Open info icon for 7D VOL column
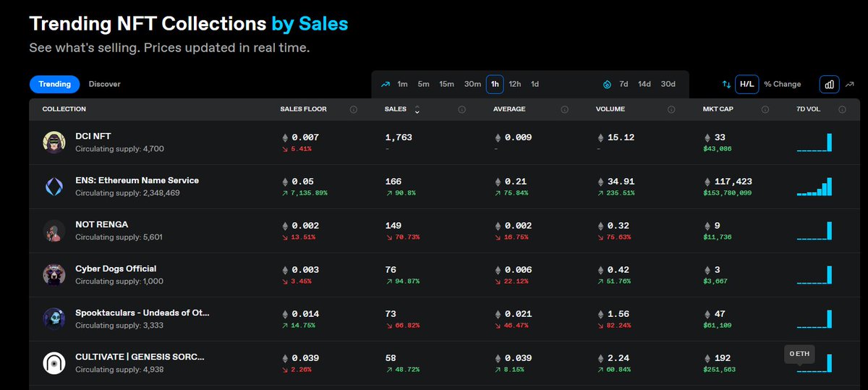Viewport: 868px width, 390px height. tap(842, 110)
